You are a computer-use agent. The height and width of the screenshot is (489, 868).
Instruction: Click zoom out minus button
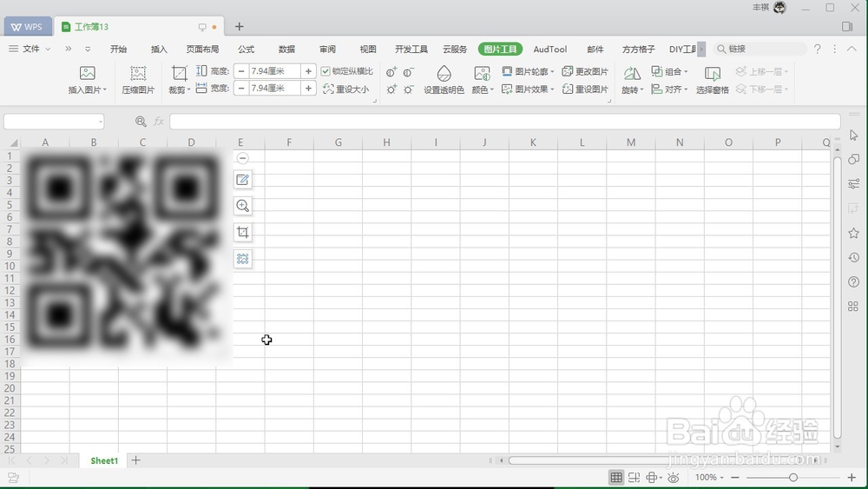[x=735, y=478]
